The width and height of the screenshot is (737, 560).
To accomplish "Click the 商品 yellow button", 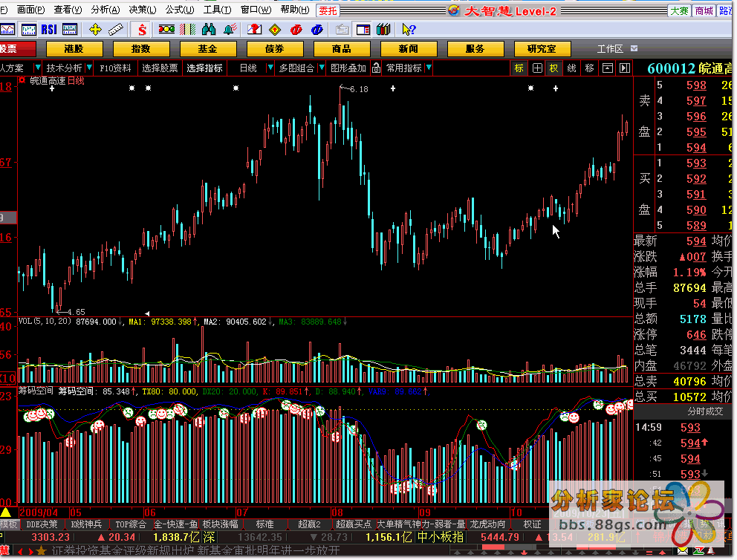I will (x=341, y=49).
